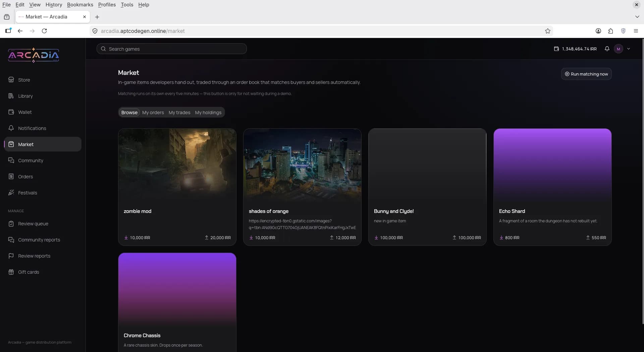Screen dimensions: 644x352
Task: Close the Market — Arcadia tab
Action: pos(85,17)
